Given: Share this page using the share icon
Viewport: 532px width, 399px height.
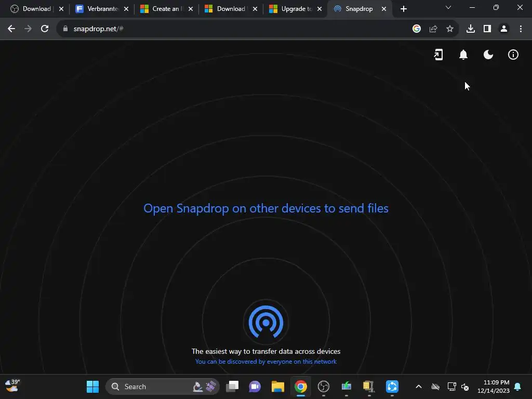Looking at the screenshot, I should tap(433, 29).
